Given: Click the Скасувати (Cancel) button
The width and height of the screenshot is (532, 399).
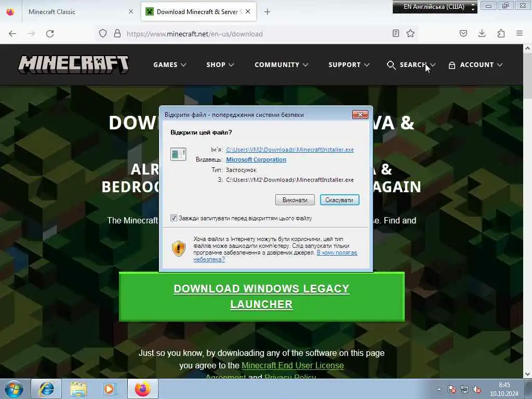Looking at the screenshot, I should tap(339, 200).
